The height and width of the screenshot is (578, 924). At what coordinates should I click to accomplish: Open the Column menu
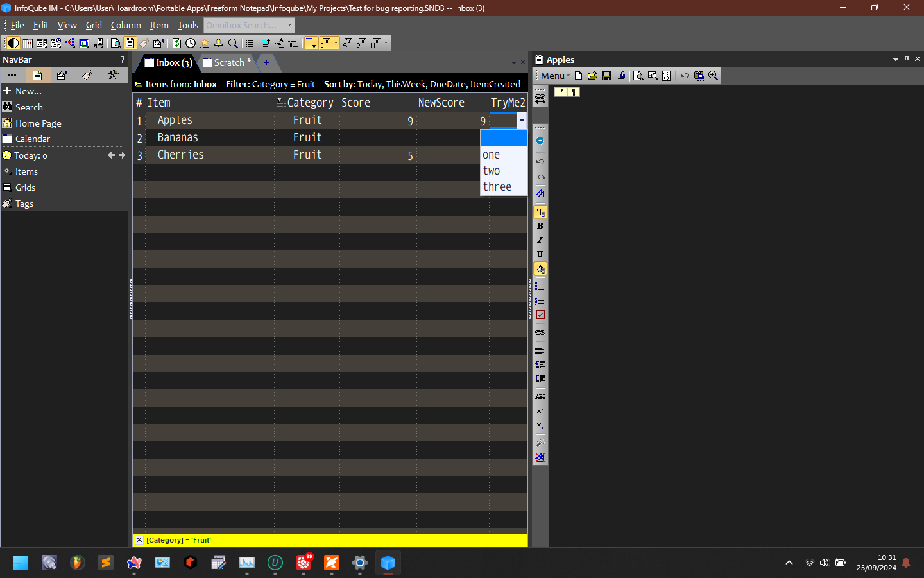[x=126, y=25]
